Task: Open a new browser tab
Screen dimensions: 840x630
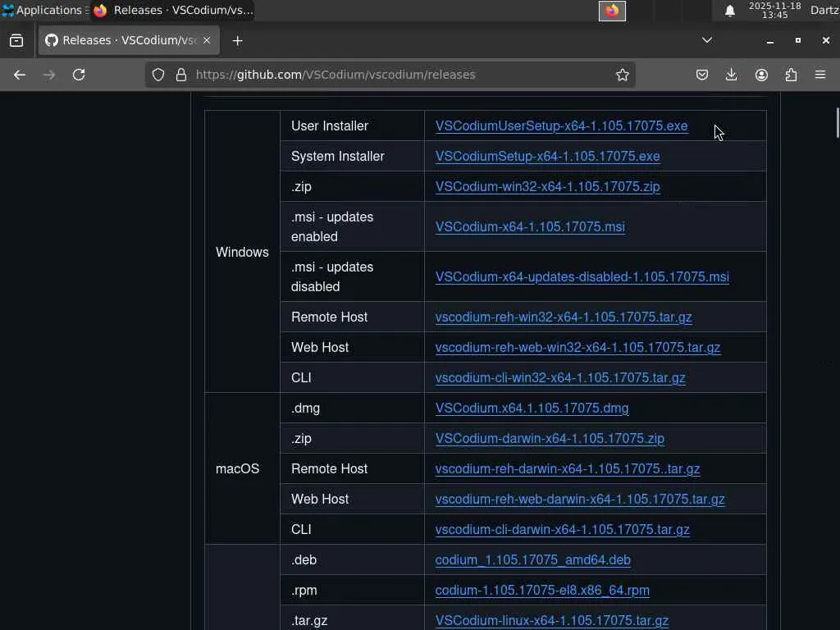Action: [237, 41]
